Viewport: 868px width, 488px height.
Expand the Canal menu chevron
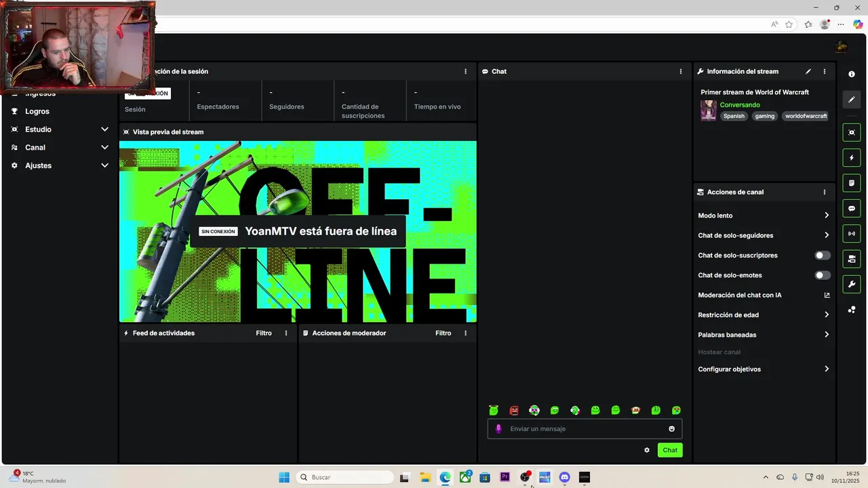(x=104, y=147)
